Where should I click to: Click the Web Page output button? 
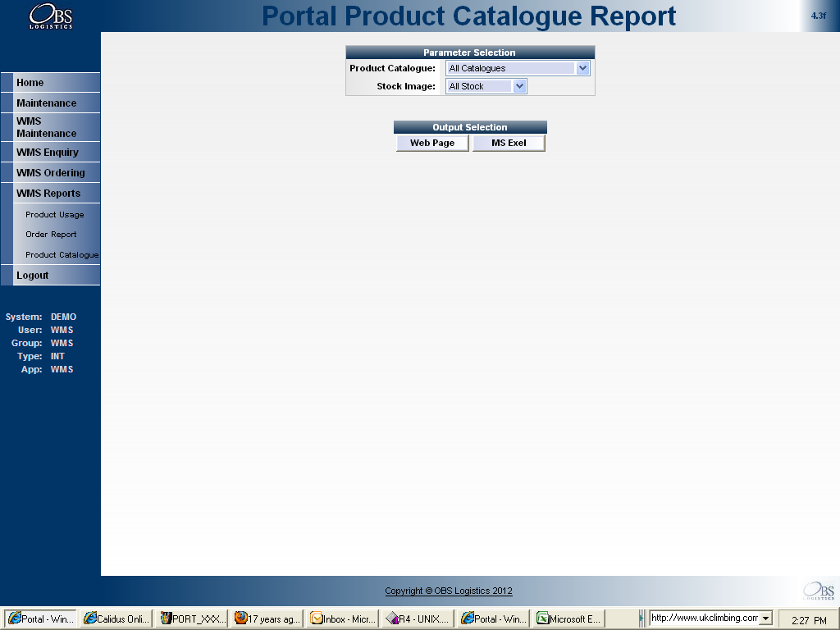point(432,143)
